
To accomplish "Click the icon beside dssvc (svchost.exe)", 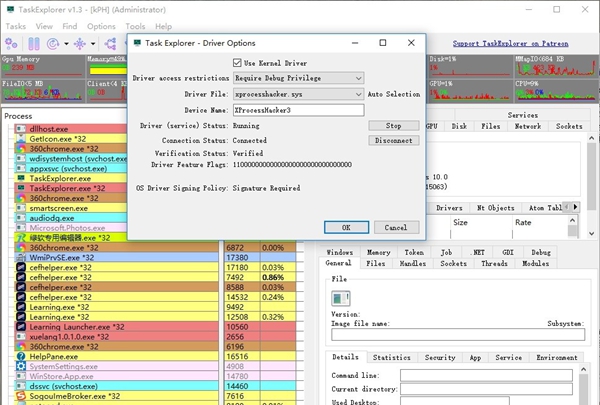I will (x=21, y=386).
